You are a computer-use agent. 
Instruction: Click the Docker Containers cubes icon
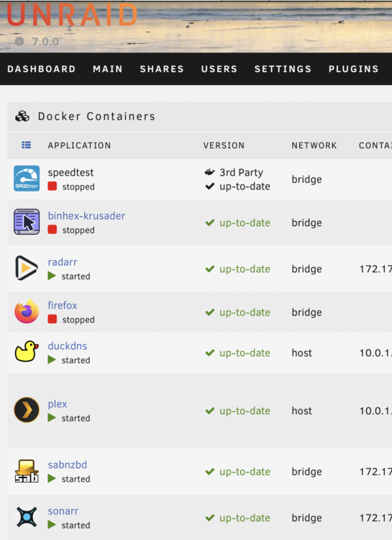click(22, 117)
